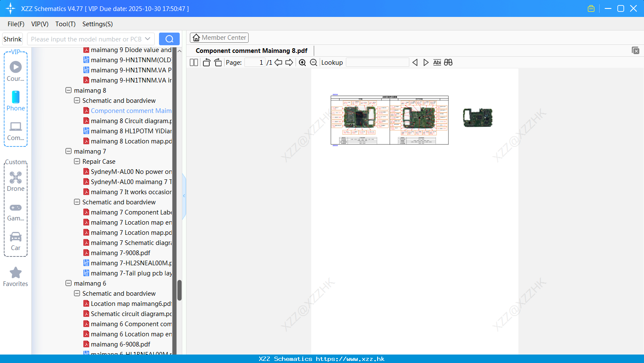Open model number dropdown arrow
The height and width of the screenshot is (363, 644).
tap(148, 39)
